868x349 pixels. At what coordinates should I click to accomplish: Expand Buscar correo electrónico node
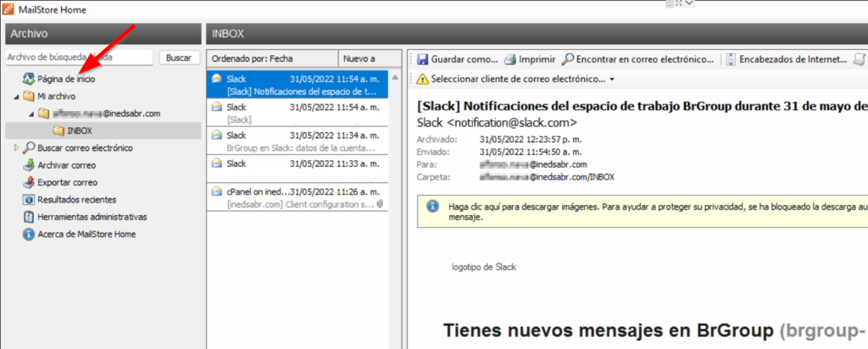coord(17,148)
